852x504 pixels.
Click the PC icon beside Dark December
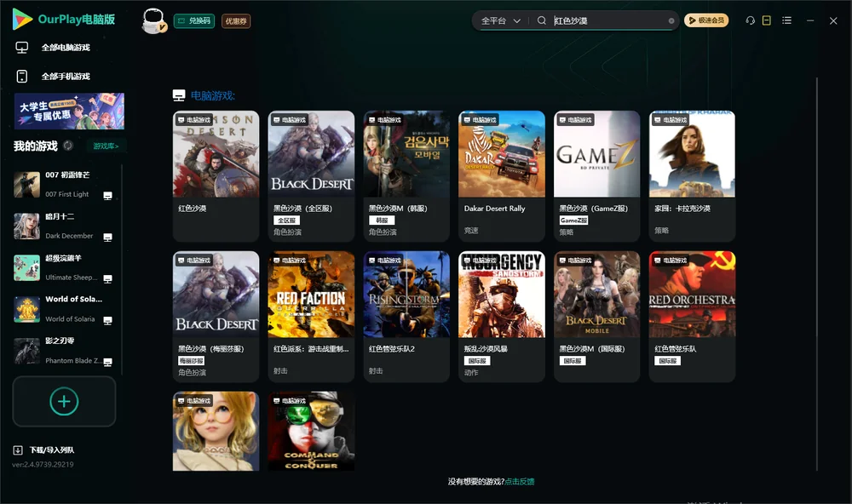click(x=107, y=238)
